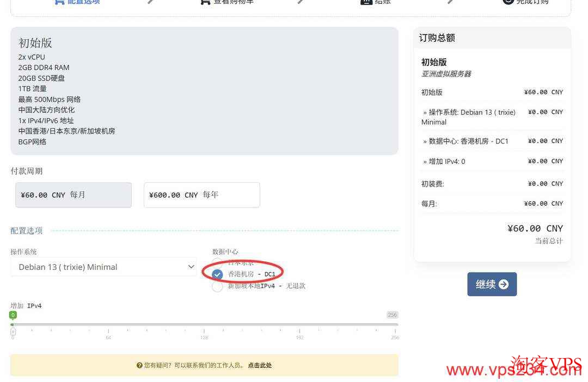Image resolution: width=588 pixels, height=382 pixels.
Task: Click the 256 maximum badge on slider
Action: 392,315
